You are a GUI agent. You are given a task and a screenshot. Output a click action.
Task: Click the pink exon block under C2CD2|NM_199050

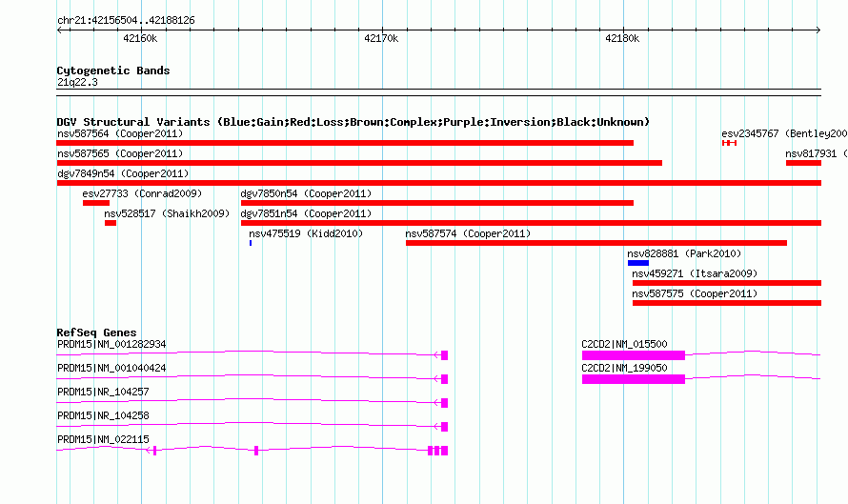pos(634,379)
